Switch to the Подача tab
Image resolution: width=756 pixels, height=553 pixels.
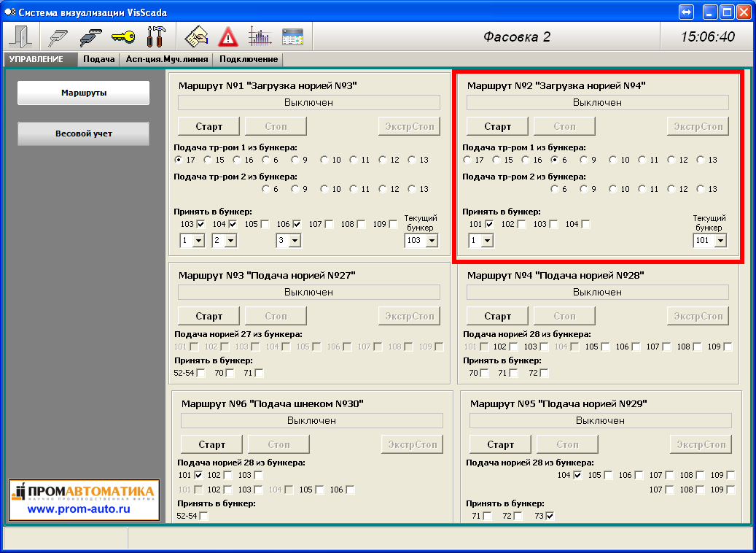(x=98, y=59)
